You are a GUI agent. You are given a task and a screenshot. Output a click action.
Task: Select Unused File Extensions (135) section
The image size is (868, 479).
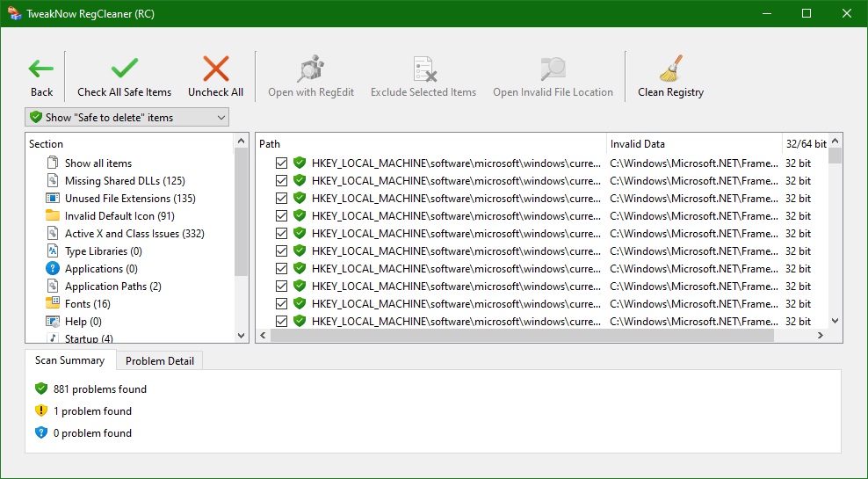coord(130,199)
